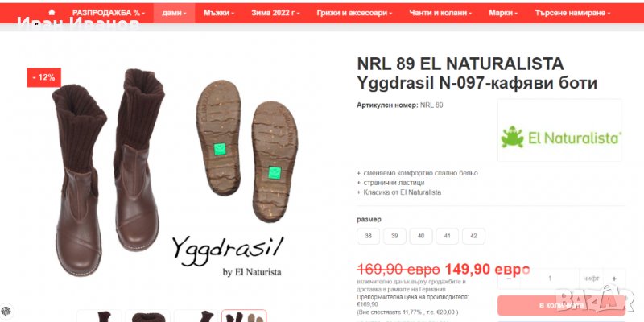Select size 40
Image resolution: width=644 pixels, height=322 pixels.
point(421,236)
